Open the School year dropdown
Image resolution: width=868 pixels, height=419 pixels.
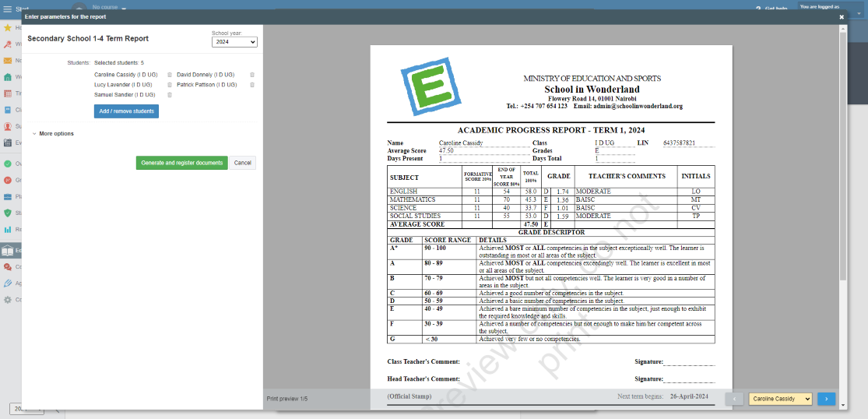[x=235, y=42]
